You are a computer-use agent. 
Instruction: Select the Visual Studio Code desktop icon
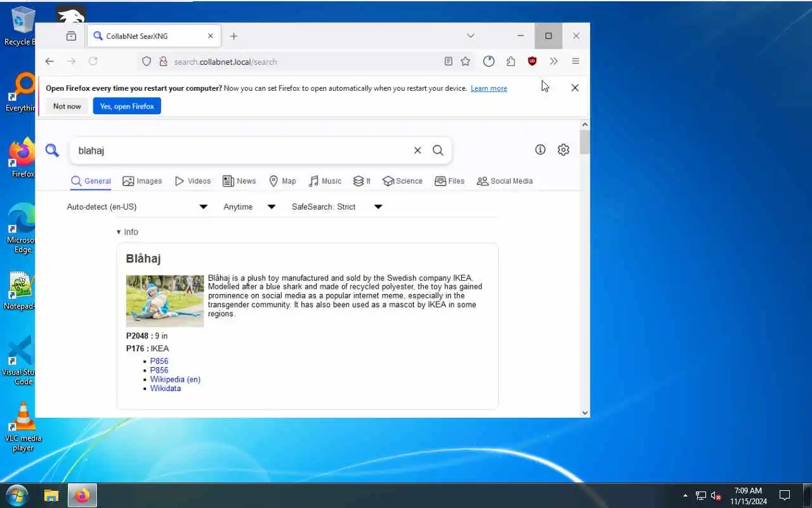[20, 361]
